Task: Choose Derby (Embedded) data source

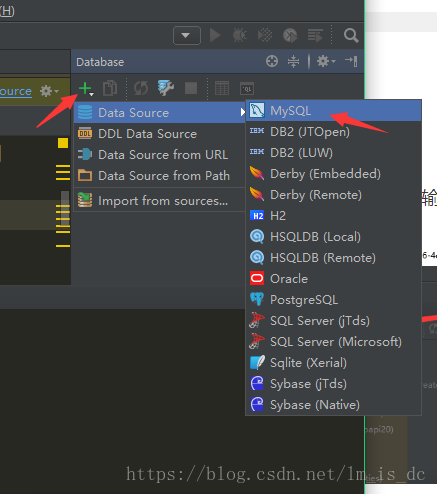Action: [334, 174]
